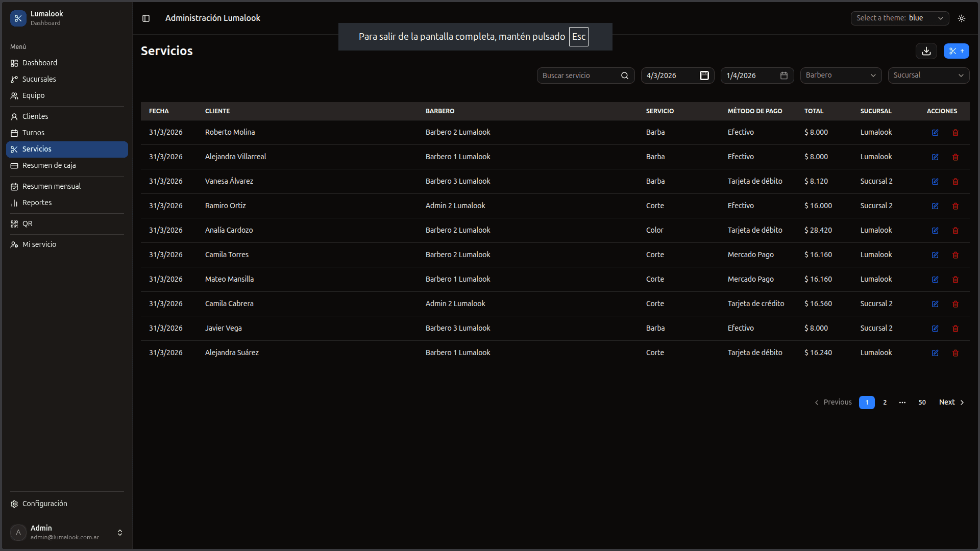Click the Previous pagination link

pyautogui.click(x=833, y=403)
